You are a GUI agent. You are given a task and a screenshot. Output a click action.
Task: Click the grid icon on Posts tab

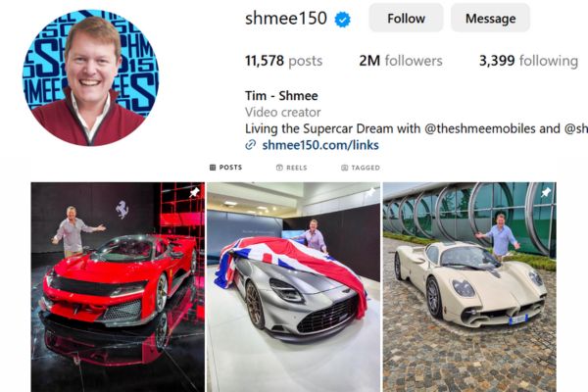pos(213,168)
